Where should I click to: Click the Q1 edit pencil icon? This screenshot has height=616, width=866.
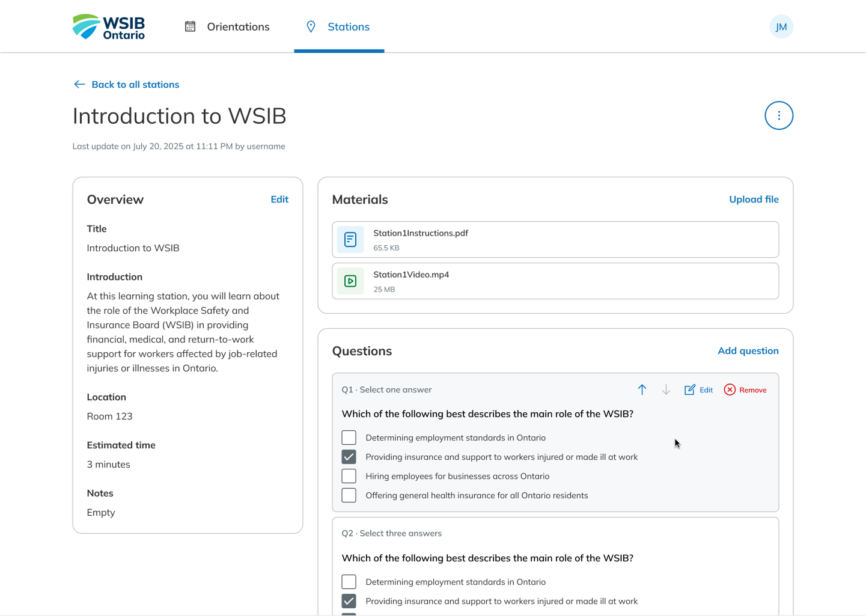click(689, 390)
